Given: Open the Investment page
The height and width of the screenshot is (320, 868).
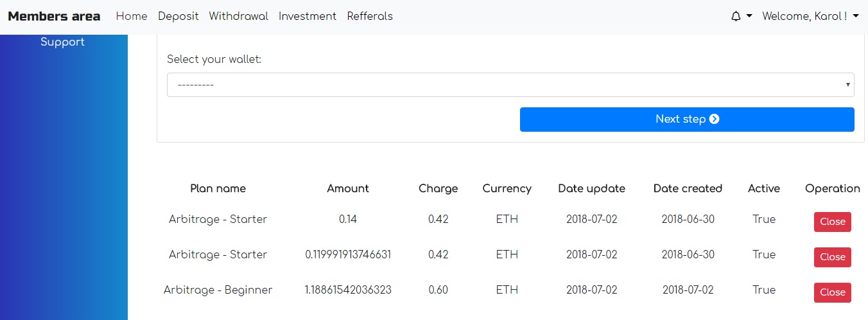Looking at the screenshot, I should [308, 16].
